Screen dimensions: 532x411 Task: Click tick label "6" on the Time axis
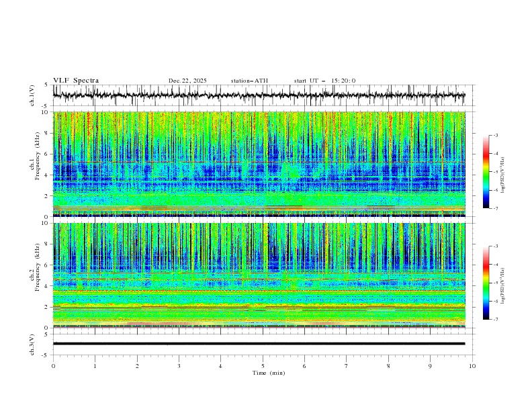tap(304, 366)
